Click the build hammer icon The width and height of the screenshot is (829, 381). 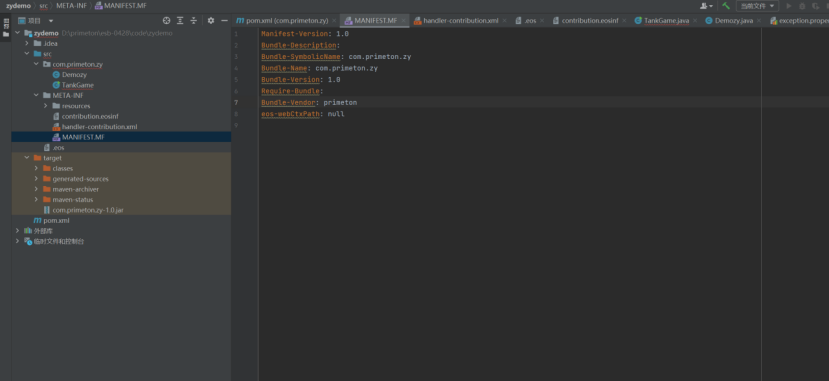point(726,6)
